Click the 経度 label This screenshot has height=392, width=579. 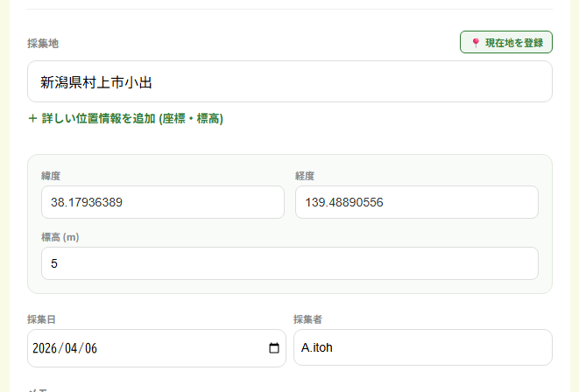click(x=305, y=176)
